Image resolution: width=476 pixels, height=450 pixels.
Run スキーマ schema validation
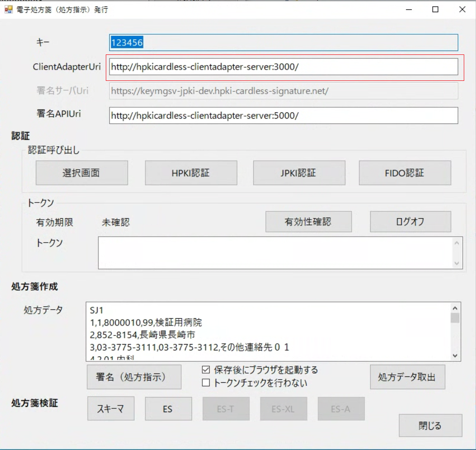pyautogui.click(x=111, y=409)
